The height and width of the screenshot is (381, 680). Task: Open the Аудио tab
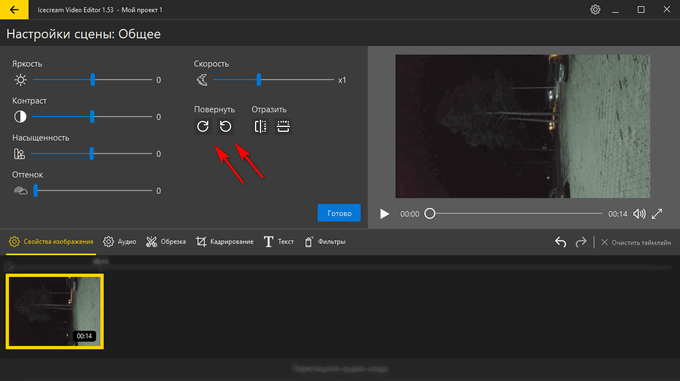(x=120, y=242)
